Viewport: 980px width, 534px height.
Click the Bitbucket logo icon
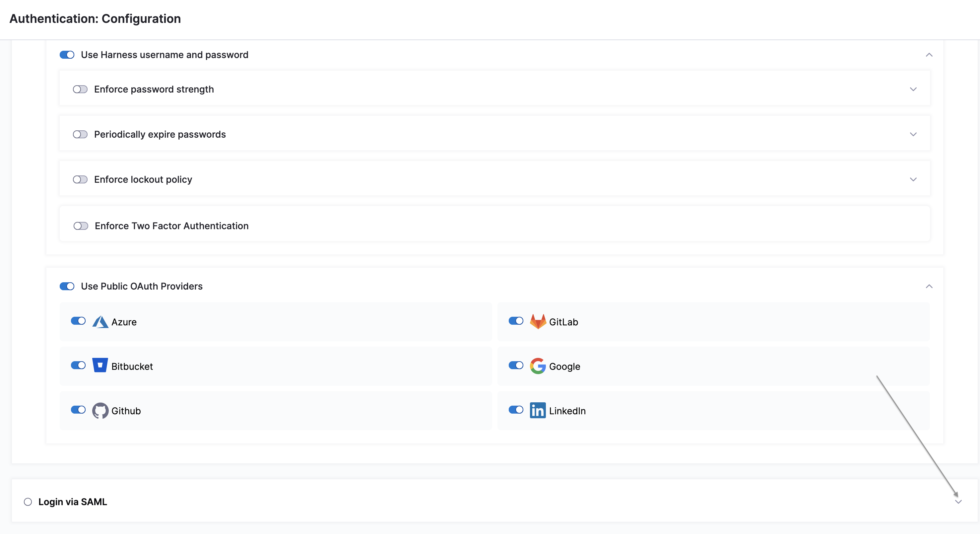tap(100, 366)
